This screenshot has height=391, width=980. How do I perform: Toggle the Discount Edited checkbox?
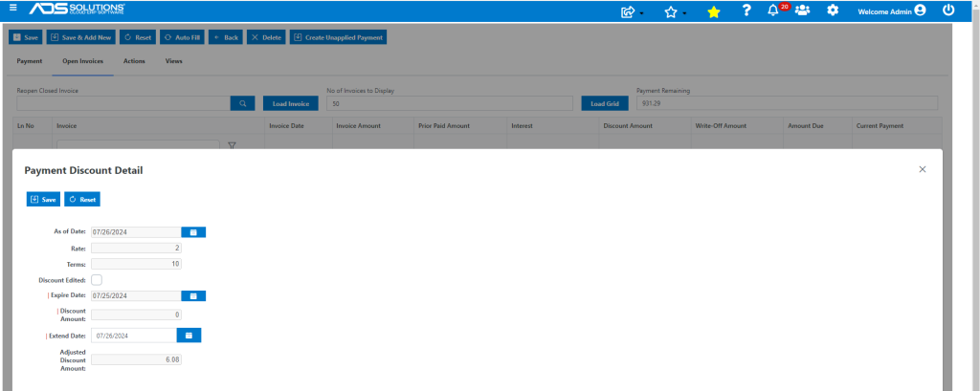97,280
